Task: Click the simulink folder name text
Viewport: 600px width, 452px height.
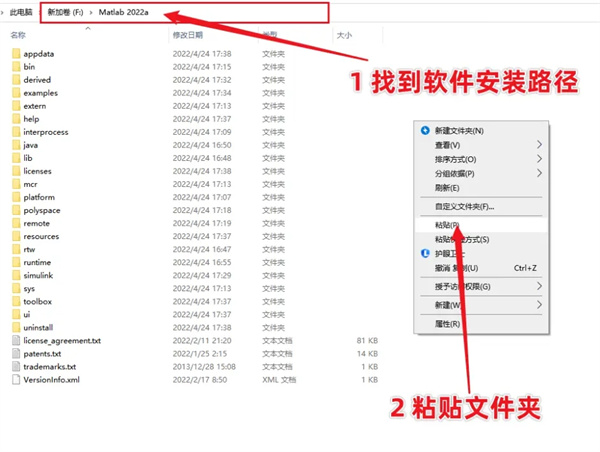Action: click(38, 275)
